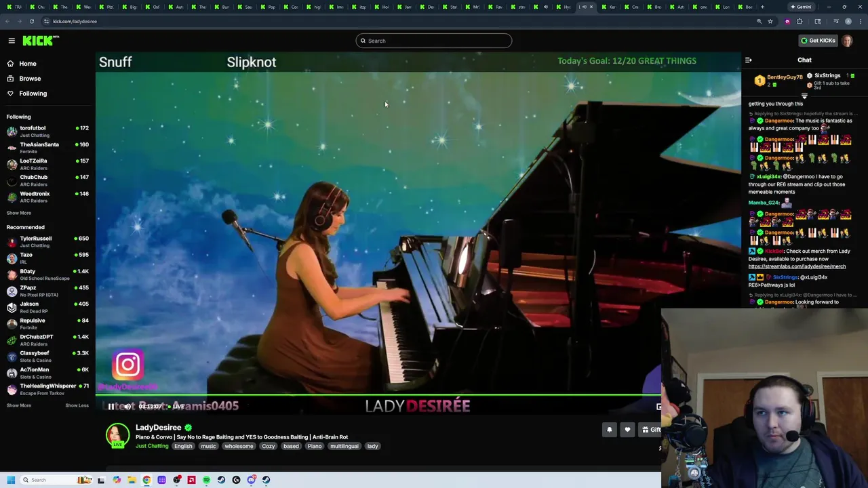Open TheHealingWhisperer recommended channel
868x488 pixels.
pyautogui.click(x=47, y=389)
